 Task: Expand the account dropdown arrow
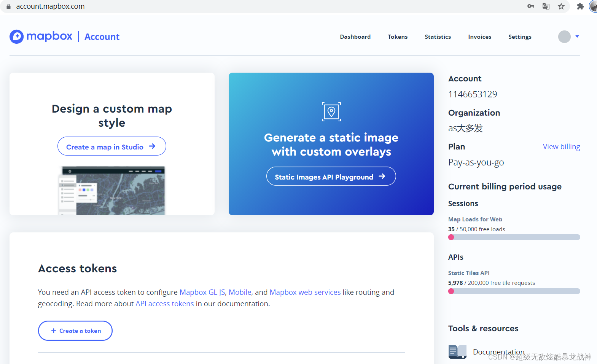pyautogui.click(x=577, y=37)
